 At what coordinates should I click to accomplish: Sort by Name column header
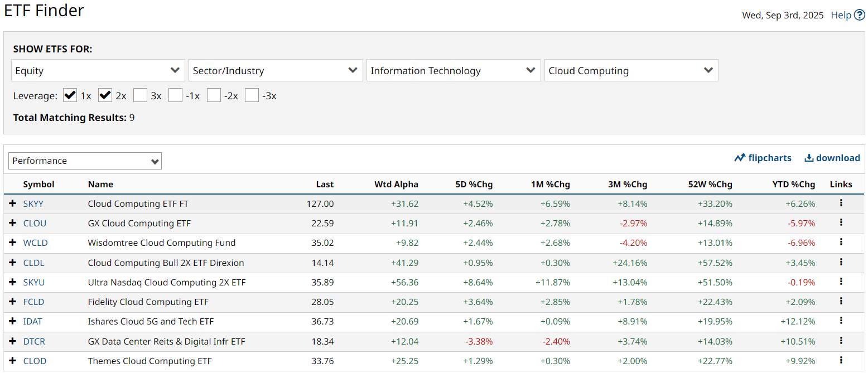pos(100,184)
